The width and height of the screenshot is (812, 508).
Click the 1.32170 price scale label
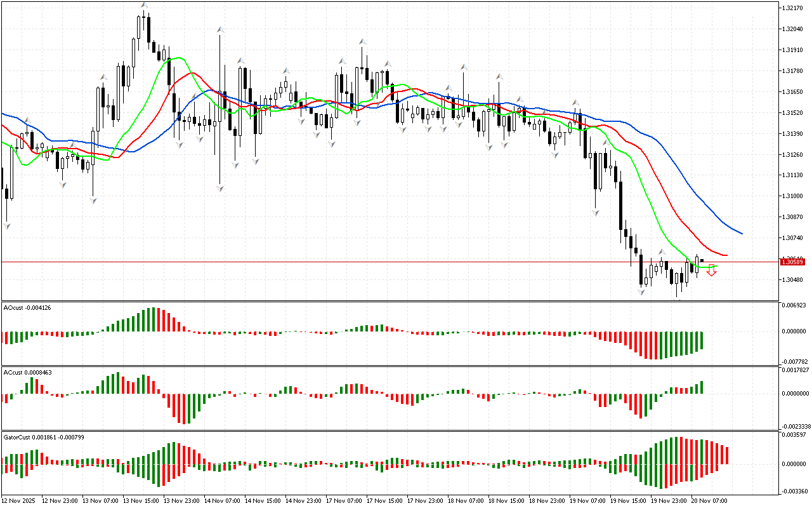click(x=793, y=8)
